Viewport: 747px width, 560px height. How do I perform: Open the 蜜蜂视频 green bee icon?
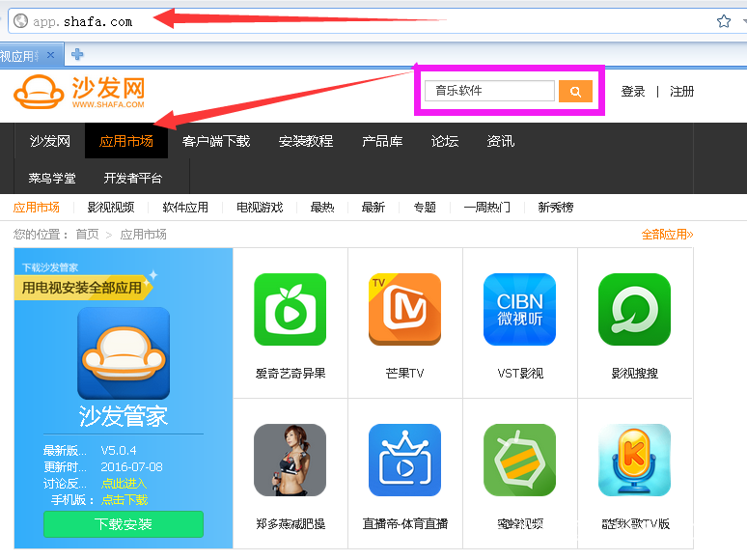tap(520, 460)
